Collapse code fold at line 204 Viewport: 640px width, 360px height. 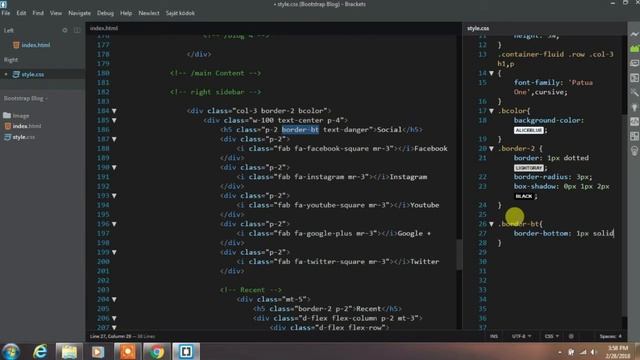[x=114, y=300]
